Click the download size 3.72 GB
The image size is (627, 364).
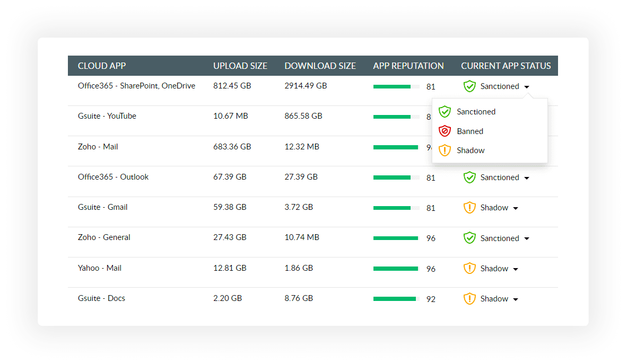(x=298, y=207)
